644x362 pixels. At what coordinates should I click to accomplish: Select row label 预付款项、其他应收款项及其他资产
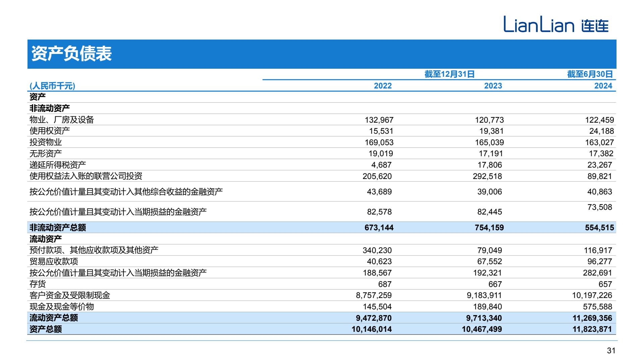point(94,250)
